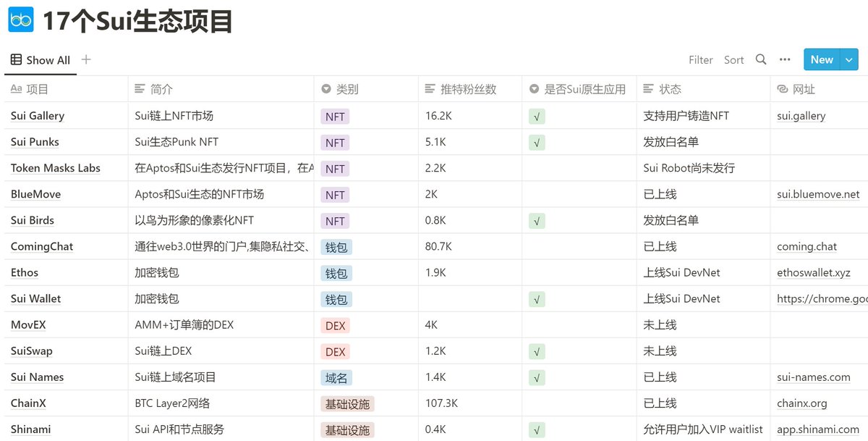868x441 pixels.
Task: Open the 简介 column header menu
Action: [221, 89]
